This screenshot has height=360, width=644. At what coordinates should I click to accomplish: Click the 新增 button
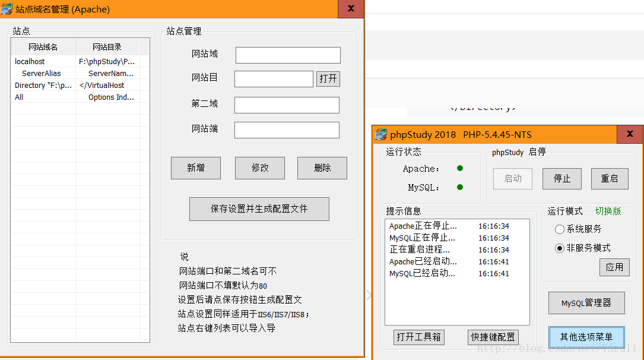(196, 168)
